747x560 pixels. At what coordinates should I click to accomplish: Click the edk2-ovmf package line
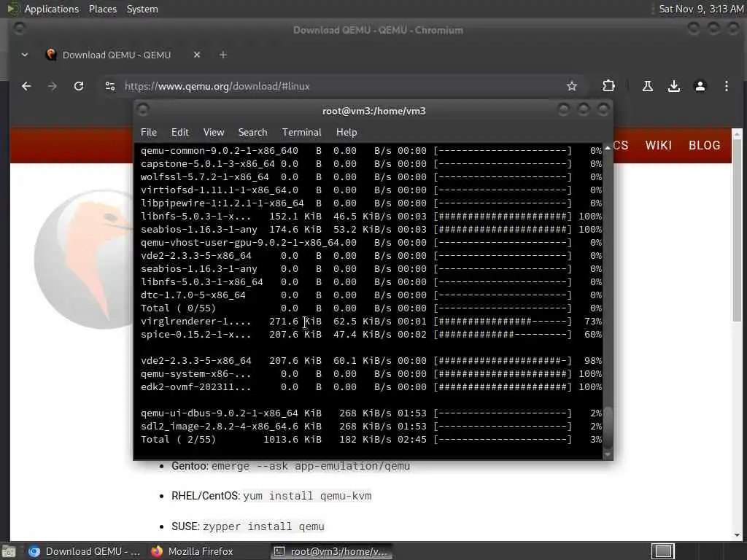pos(371,387)
